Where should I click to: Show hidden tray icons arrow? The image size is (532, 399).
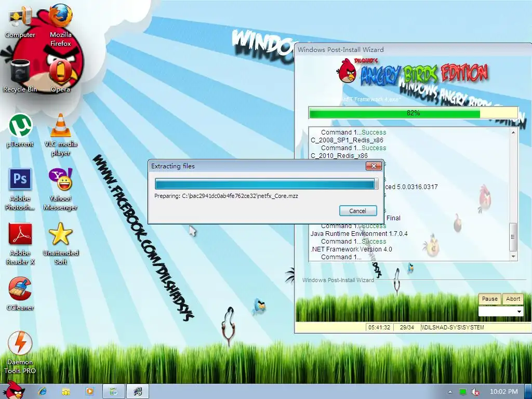coord(450,392)
